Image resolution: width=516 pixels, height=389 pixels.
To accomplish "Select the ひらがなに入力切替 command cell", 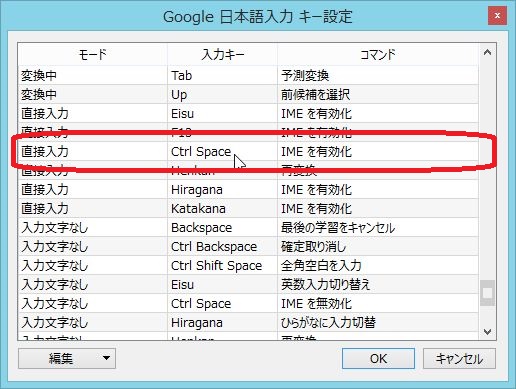I will [378, 323].
